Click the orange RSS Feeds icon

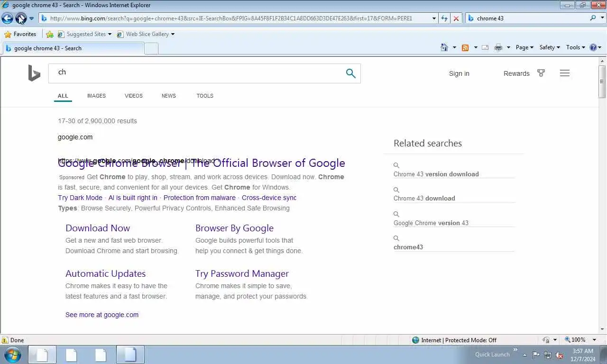(x=465, y=47)
